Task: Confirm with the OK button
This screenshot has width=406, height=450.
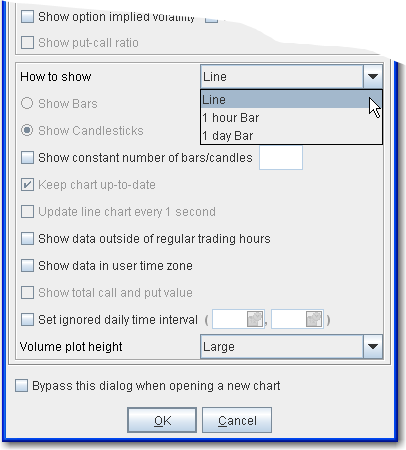Action: (x=162, y=420)
